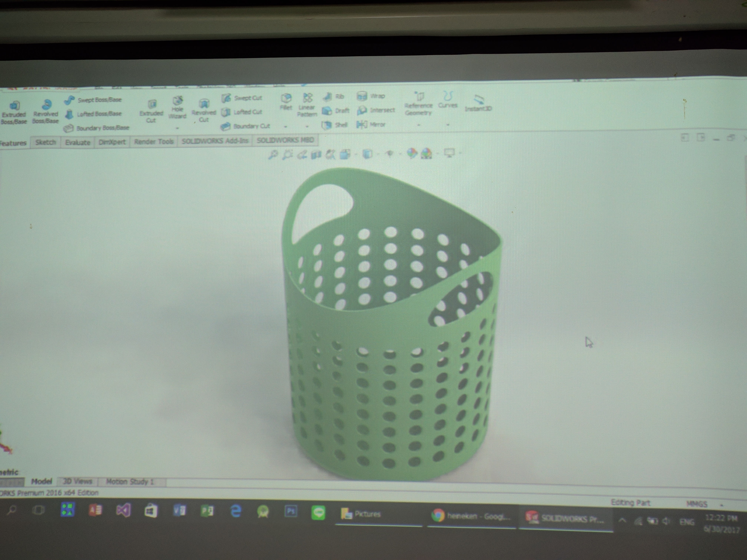Screen dimensions: 747x560
Task: Expand the Linear Pattern dropdown arrow
Action: click(x=307, y=127)
